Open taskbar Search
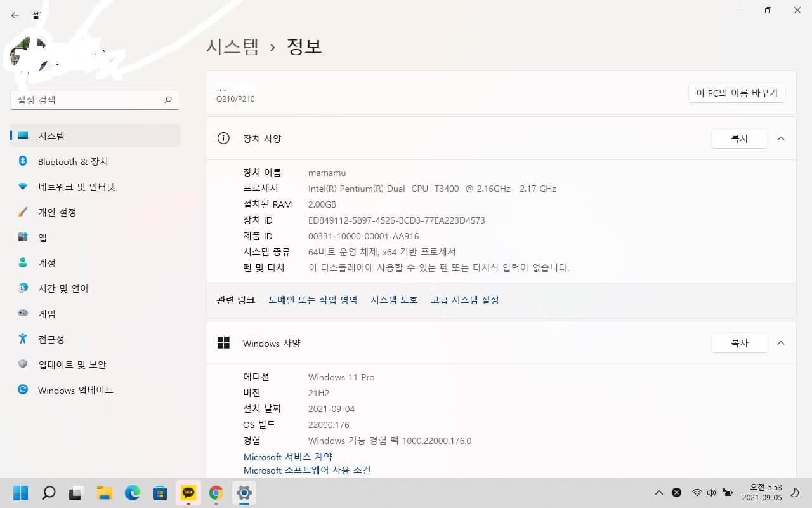812x508 pixels. tap(49, 492)
